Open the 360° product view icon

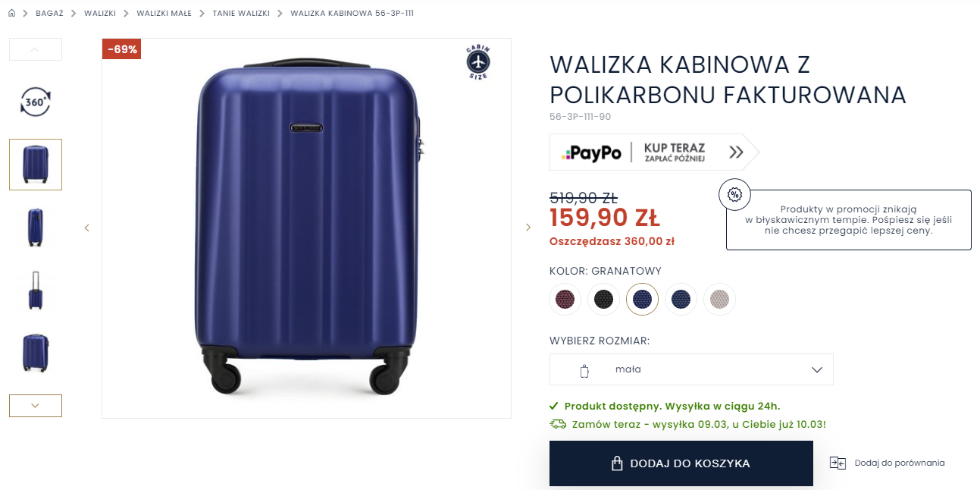(x=35, y=102)
